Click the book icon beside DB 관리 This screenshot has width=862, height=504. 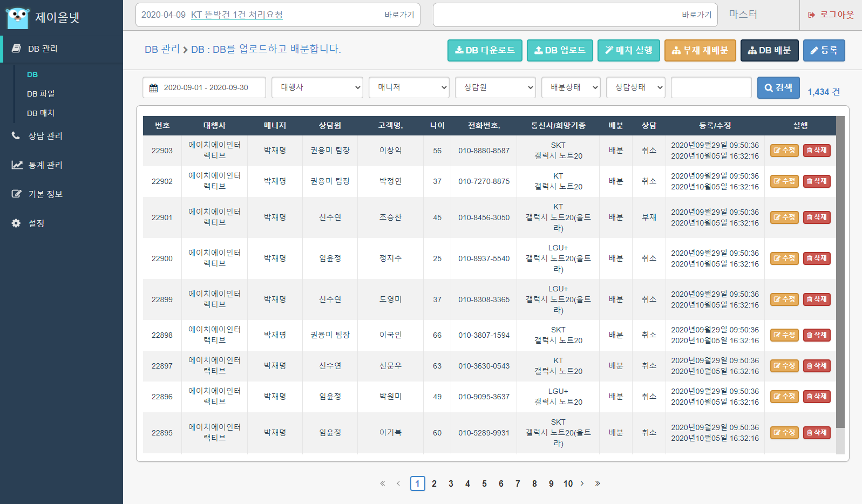point(16,48)
